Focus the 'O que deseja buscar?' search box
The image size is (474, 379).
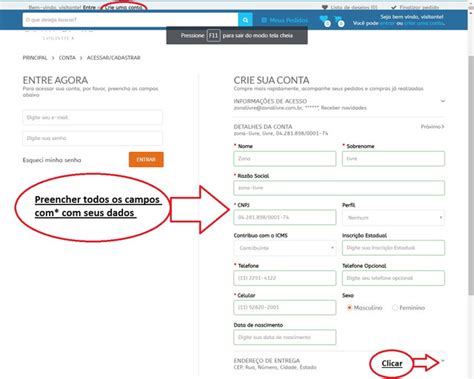[130, 20]
